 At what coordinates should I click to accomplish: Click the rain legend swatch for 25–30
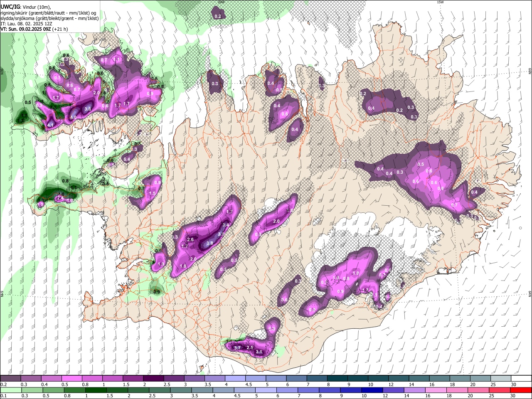point(500,390)
